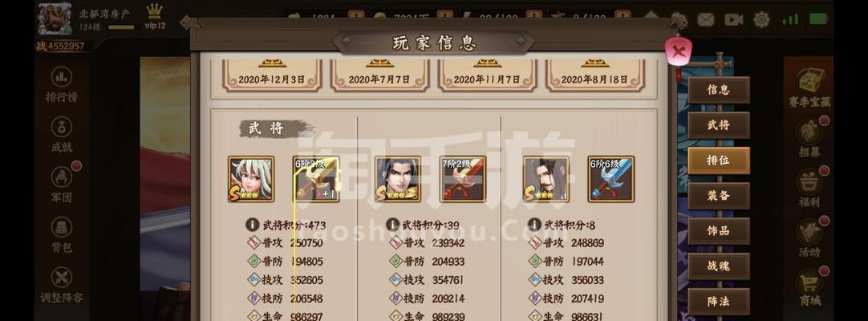The image size is (868, 321).
Task: Open the 赛季宝藏 treasure chest icon
Action: [x=809, y=87]
